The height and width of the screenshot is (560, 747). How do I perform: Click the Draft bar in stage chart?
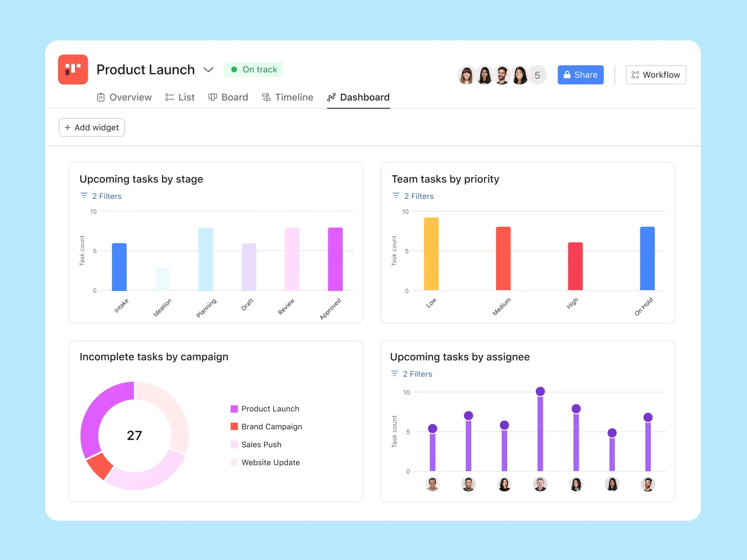tap(249, 267)
